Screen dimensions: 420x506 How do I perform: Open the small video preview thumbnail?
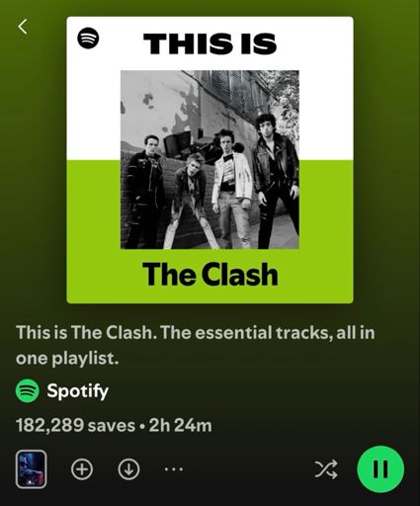(x=31, y=469)
